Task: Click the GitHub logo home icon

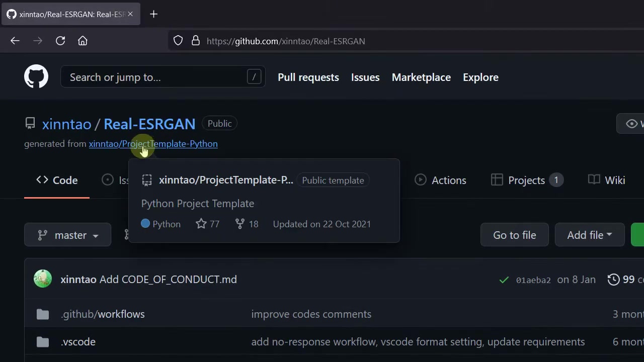Action: 36,77
